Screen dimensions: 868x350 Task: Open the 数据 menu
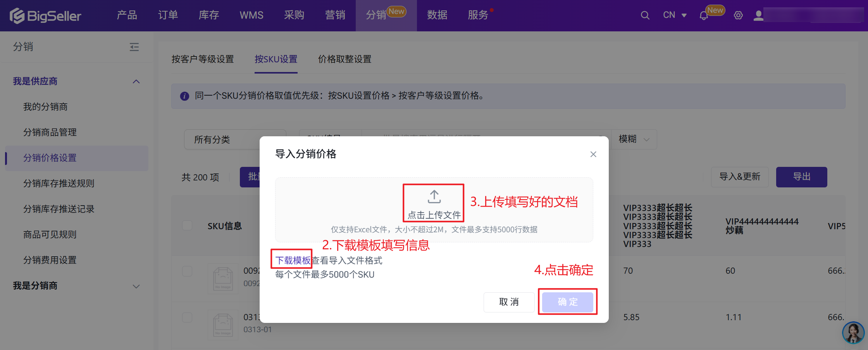pos(437,15)
